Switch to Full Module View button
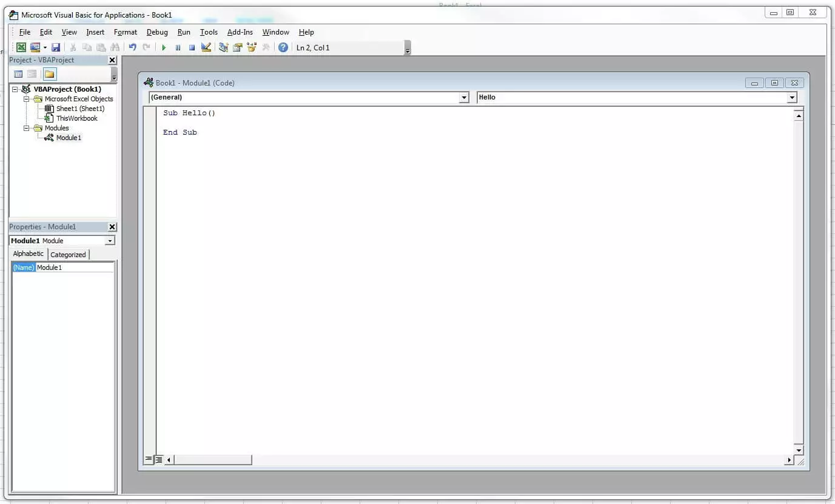The width and height of the screenshot is (835, 504). (159, 460)
